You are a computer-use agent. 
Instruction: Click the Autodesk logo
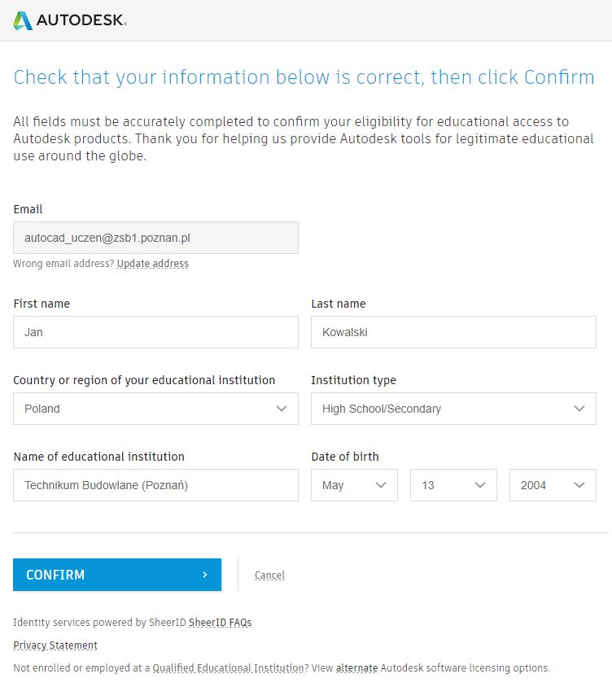(x=70, y=20)
